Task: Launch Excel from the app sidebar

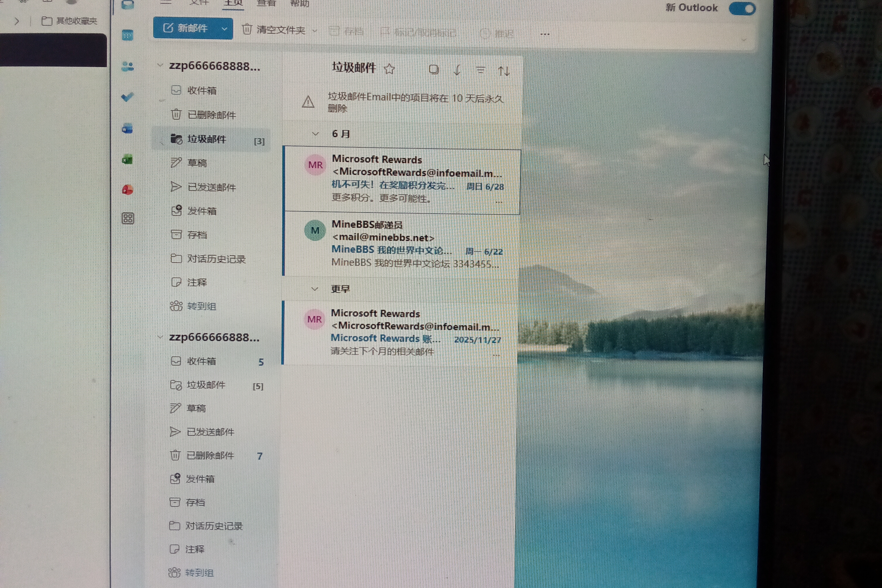Action: (x=128, y=160)
